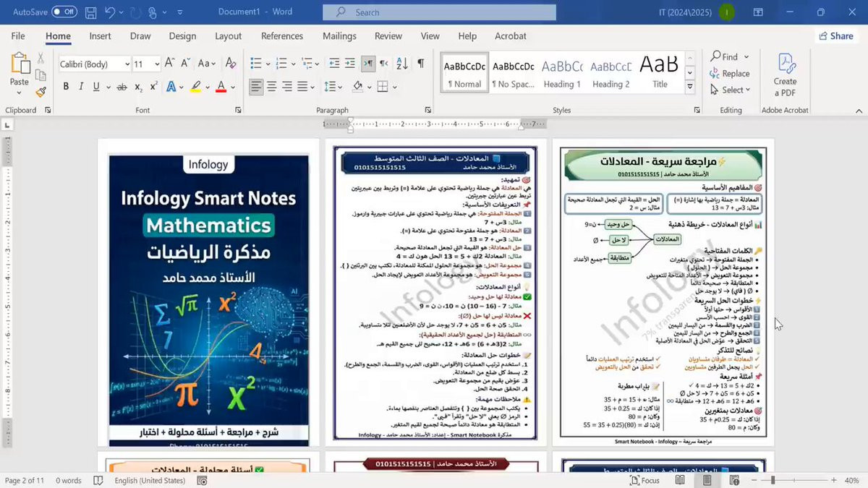Apply superscript formatting
The height and width of the screenshot is (488, 868).
point(153,87)
